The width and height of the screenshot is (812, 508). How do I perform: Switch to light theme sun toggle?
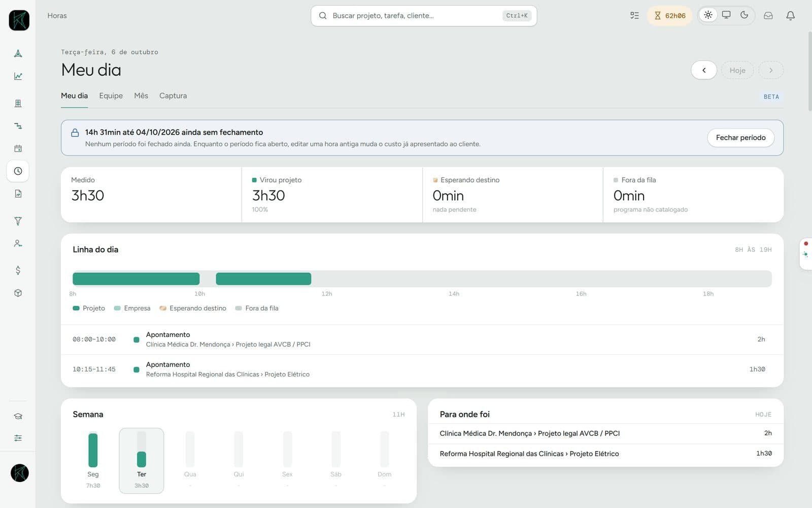(708, 15)
